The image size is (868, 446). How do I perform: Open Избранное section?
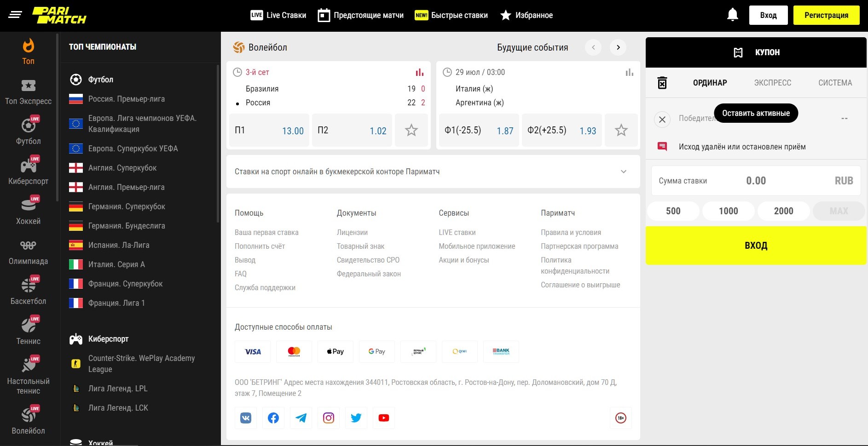pyautogui.click(x=527, y=15)
